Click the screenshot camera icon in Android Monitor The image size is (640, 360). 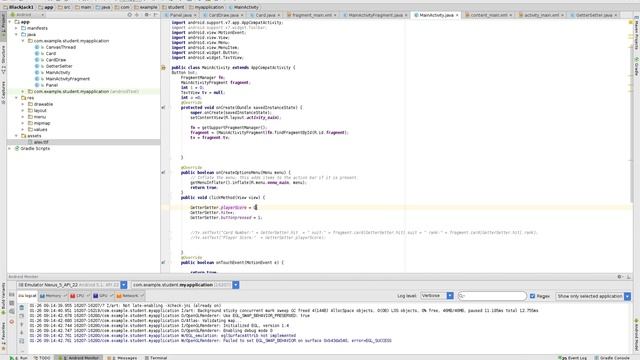[12, 295]
